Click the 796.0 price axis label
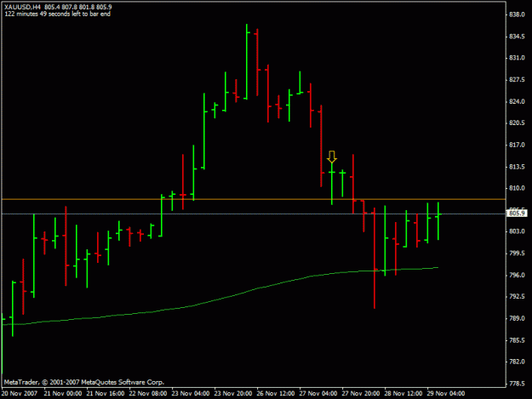532x399 pixels. (x=517, y=275)
